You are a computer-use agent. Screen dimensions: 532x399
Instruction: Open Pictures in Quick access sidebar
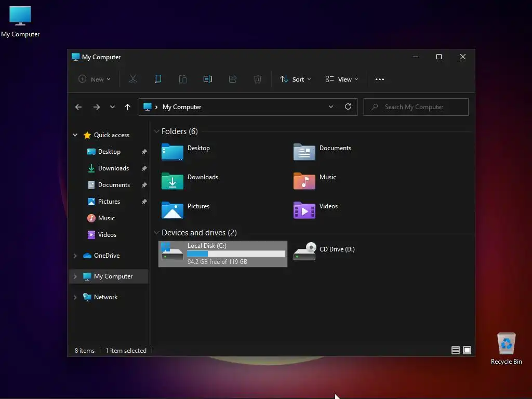(x=109, y=202)
